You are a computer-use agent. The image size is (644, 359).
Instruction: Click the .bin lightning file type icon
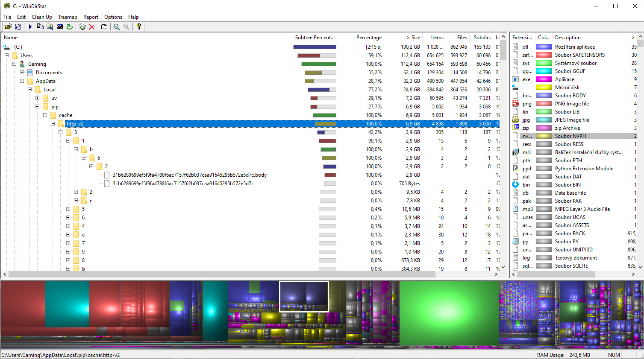click(x=515, y=185)
